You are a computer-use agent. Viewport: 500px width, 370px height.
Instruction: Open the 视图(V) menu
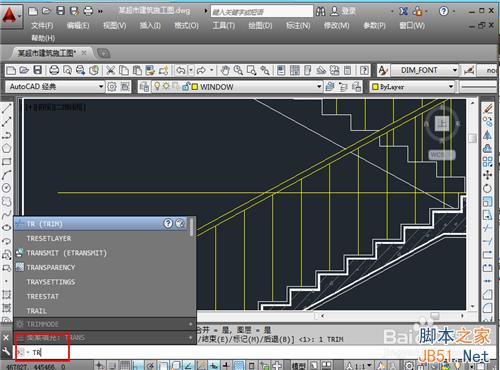[114, 25]
